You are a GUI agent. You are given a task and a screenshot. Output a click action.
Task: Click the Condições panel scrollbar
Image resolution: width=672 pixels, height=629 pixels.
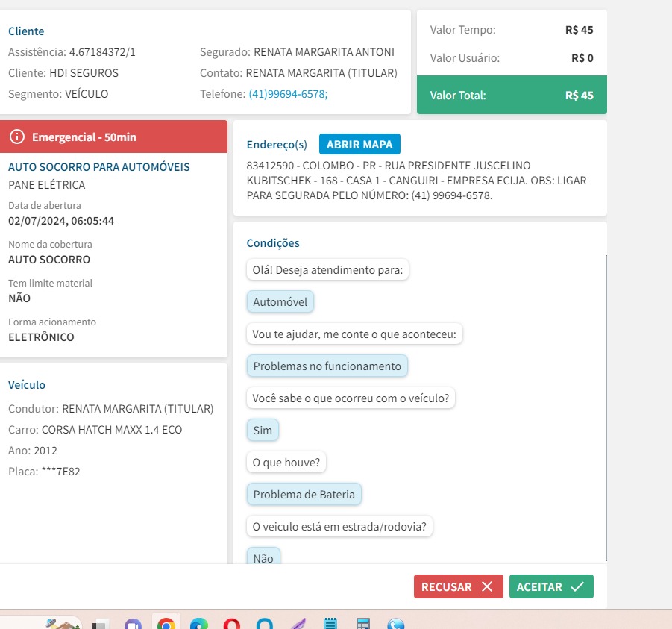click(606, 407)
